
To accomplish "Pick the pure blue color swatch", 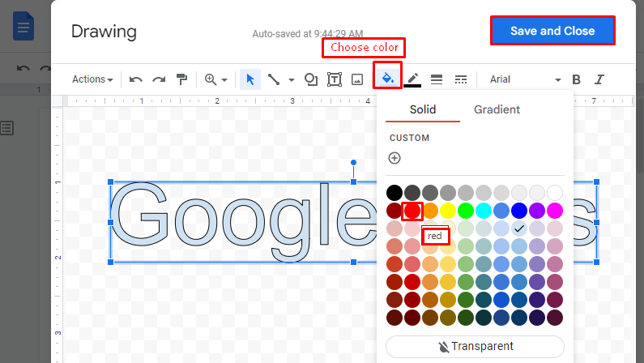I will [519, 211].
